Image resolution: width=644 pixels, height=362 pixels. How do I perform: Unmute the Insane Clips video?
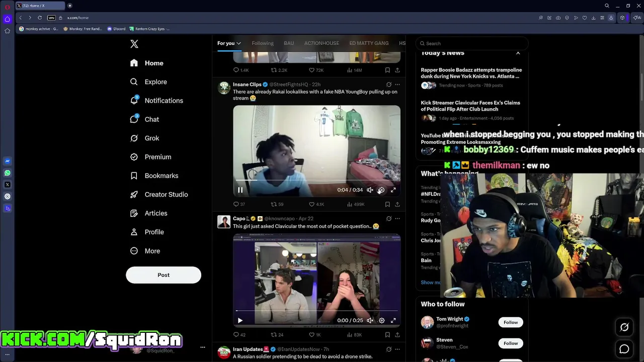point(370,190)
